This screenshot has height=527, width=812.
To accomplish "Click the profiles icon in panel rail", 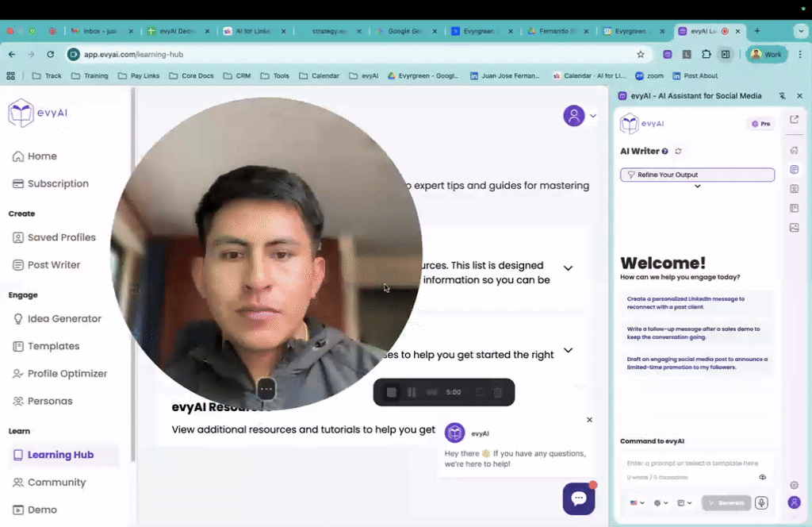I will pyautogui.click(x=794, y=189).
